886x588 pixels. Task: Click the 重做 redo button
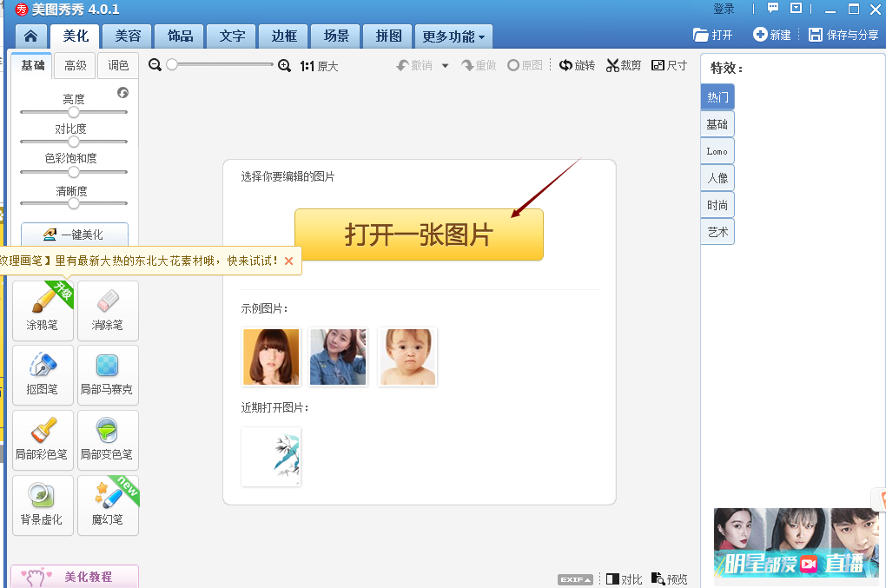tap(479, 65)
